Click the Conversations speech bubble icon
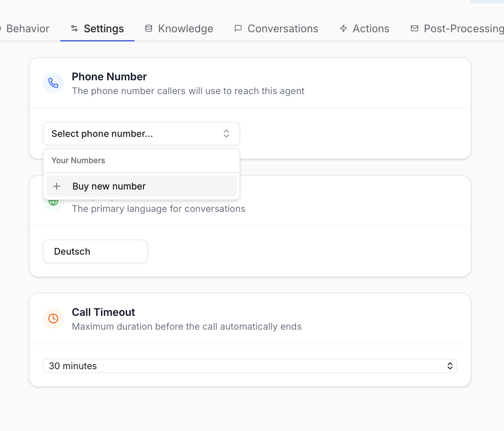Viewport: 504px width, 431px height. pos(238,29)
